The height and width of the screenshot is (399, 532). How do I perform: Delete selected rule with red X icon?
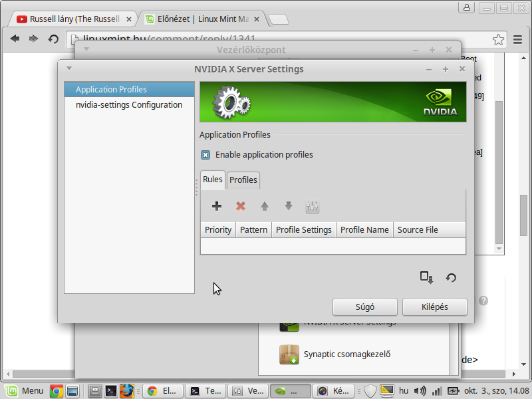tap(241, 206)
